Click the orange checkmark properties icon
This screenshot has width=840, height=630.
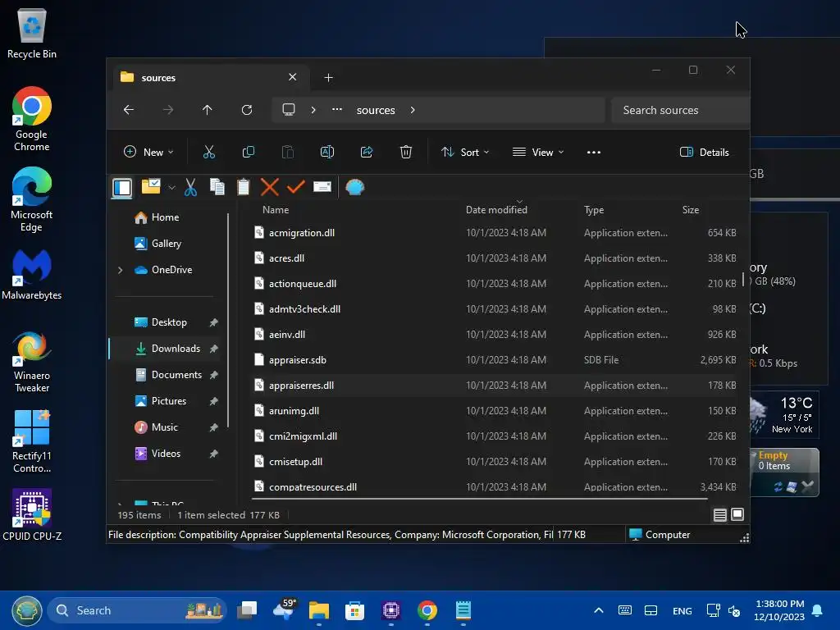click(295, 186)
